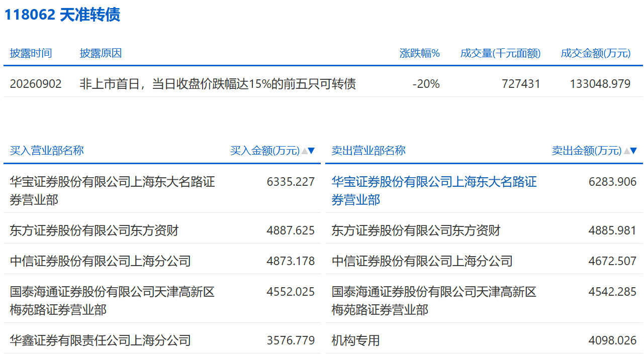Image resolution: width=644 pixels, height=357 pixels.
Task: Sort buy amount ascending with up arrow
Action: (x=304, y=151)
